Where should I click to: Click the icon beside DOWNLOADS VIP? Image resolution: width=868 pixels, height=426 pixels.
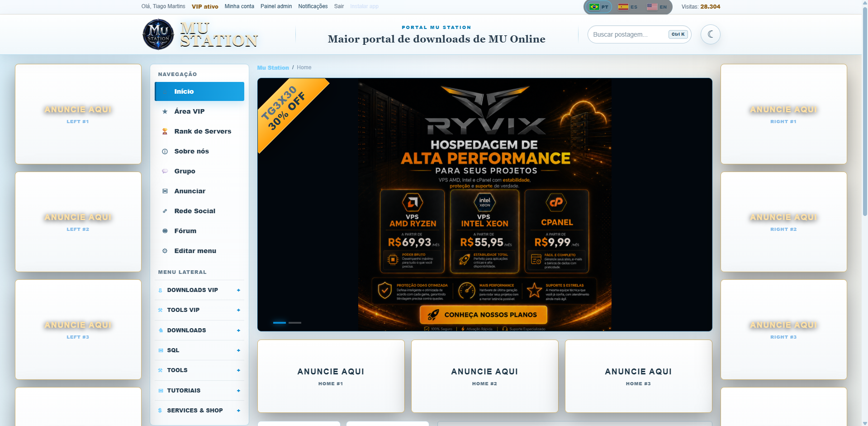160,290
